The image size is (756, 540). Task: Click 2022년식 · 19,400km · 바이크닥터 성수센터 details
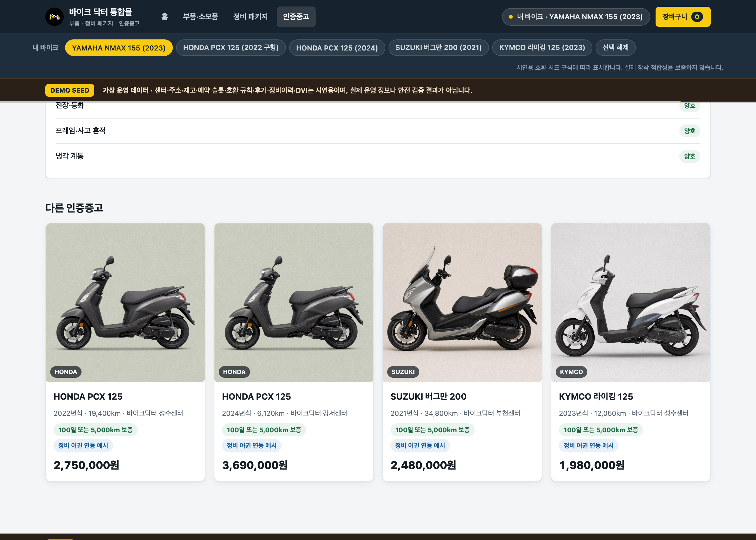118,413
